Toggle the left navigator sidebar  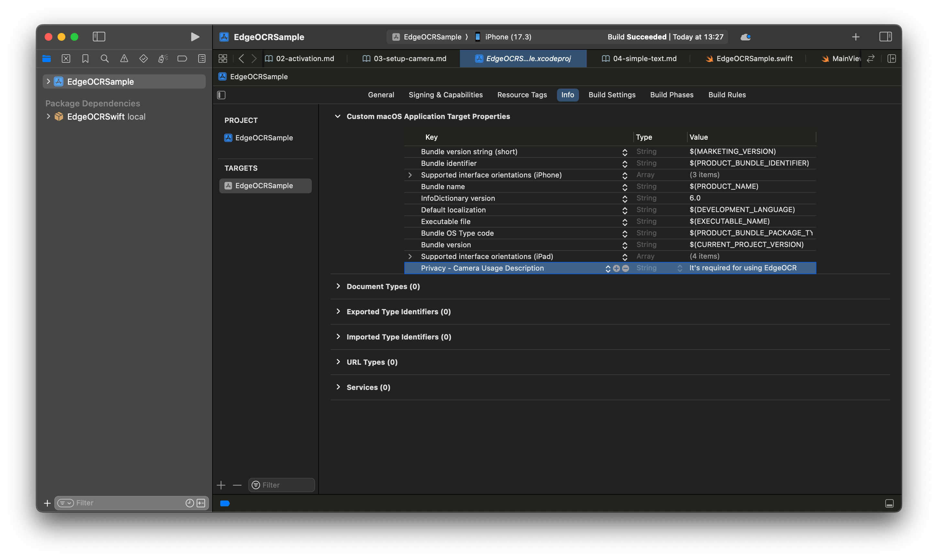pos(99,37)
